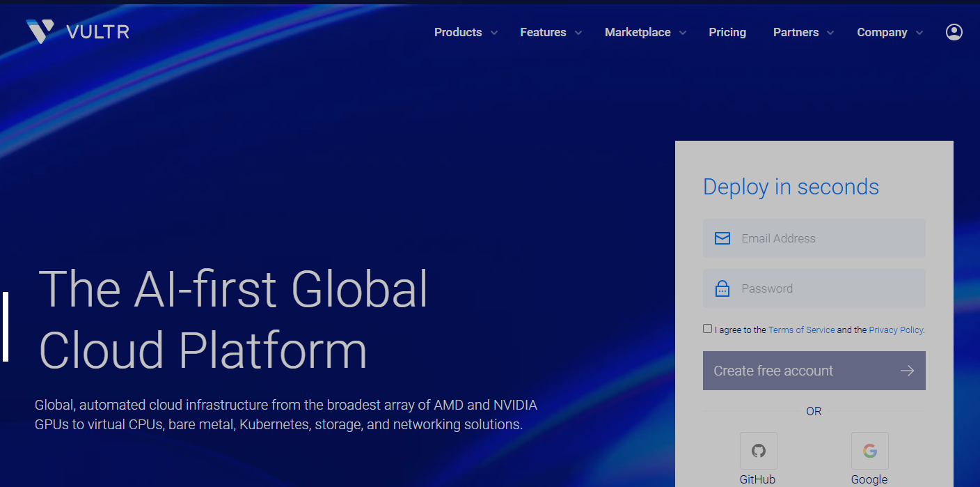The image size is (980, 487).
Task: Expand the Marketplace dropdown chevron
Action: click(x=683, y=33)
